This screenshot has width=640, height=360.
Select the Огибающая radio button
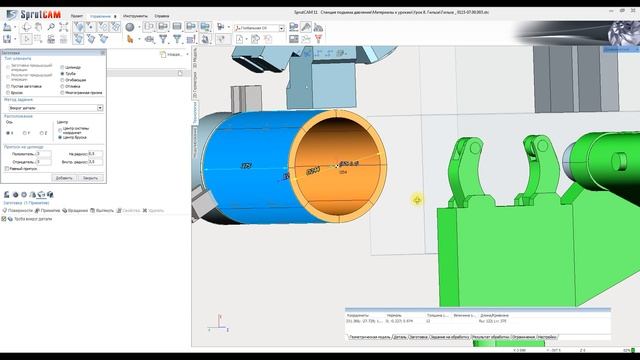point(62,80)
